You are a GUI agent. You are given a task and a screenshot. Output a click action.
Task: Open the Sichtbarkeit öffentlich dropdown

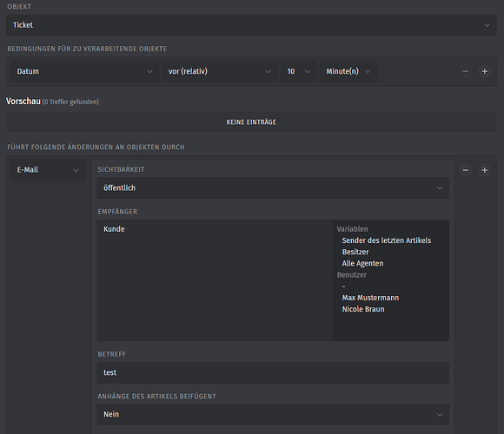click(x=273, y=188)
